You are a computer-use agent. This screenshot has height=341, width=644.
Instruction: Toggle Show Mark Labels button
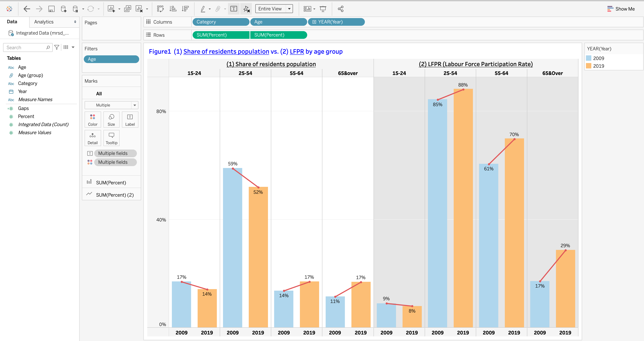pyautogui.click(x=234, y=9)
